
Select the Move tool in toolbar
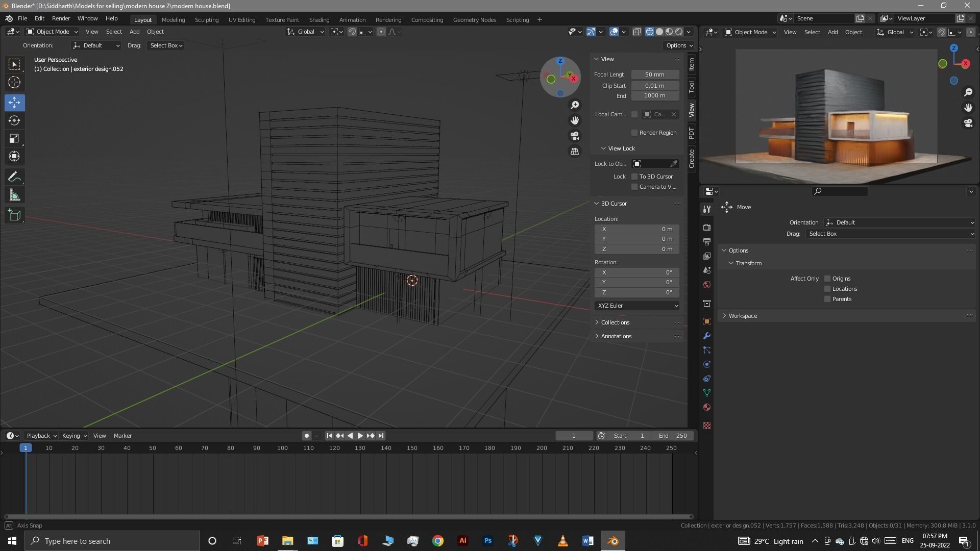coord(14,103)
